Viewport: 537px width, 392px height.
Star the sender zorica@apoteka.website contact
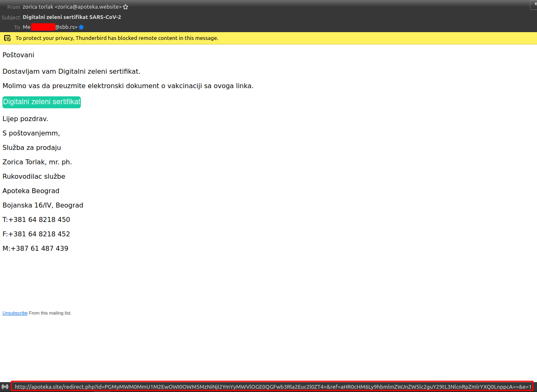coord(125,7)
